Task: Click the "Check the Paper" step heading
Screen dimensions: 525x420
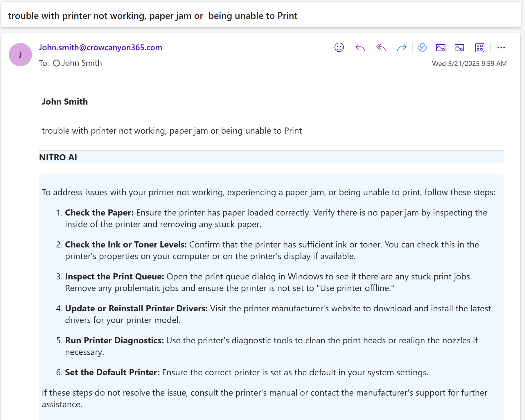Action: click(x=99, y=213)
